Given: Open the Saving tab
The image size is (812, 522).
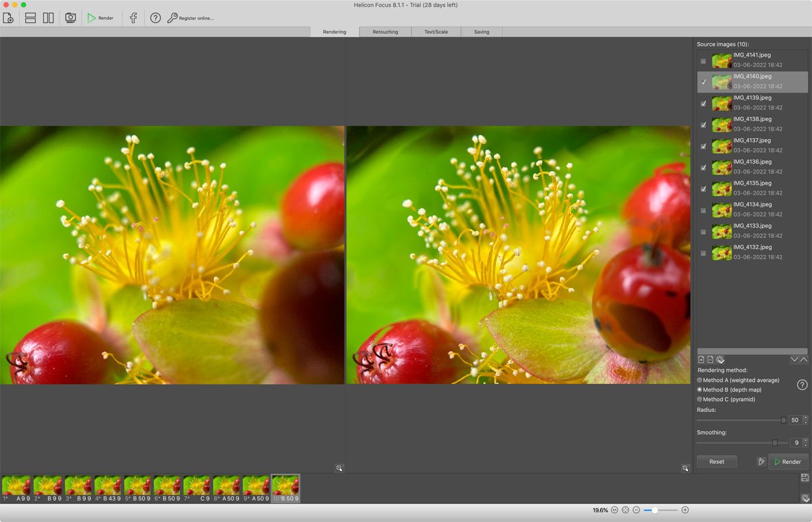Looking at the screenshot, I should click(481, 31).
